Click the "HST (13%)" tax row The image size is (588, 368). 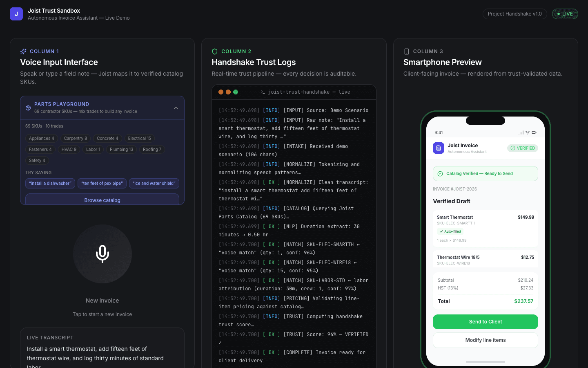tap(486, 288)
